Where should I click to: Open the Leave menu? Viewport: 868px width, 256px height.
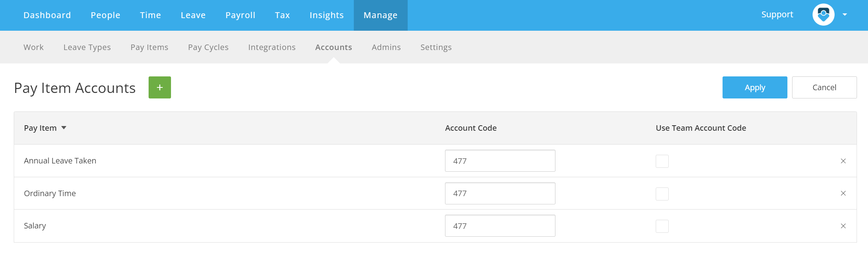[193, 15]
